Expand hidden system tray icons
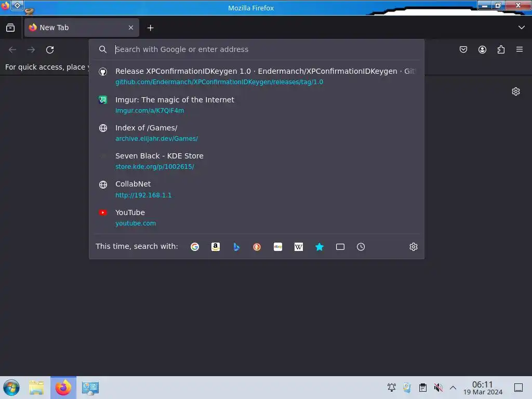 point(453,388)
